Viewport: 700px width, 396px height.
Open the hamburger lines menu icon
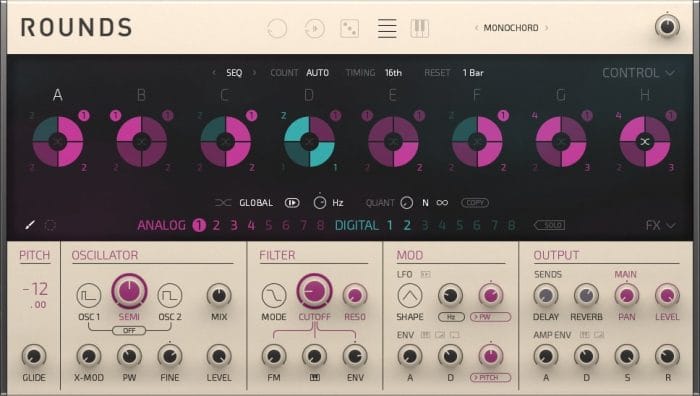coord(387,28)
